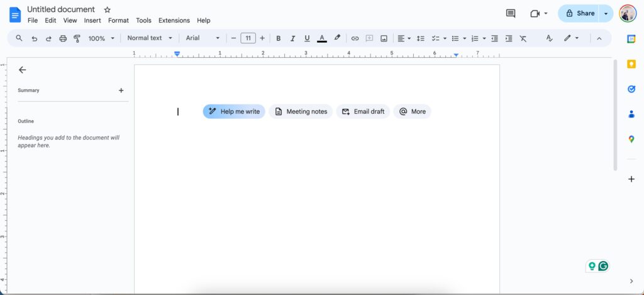Open line and paragraph spacing
The image size is (644, 295).
421,38
